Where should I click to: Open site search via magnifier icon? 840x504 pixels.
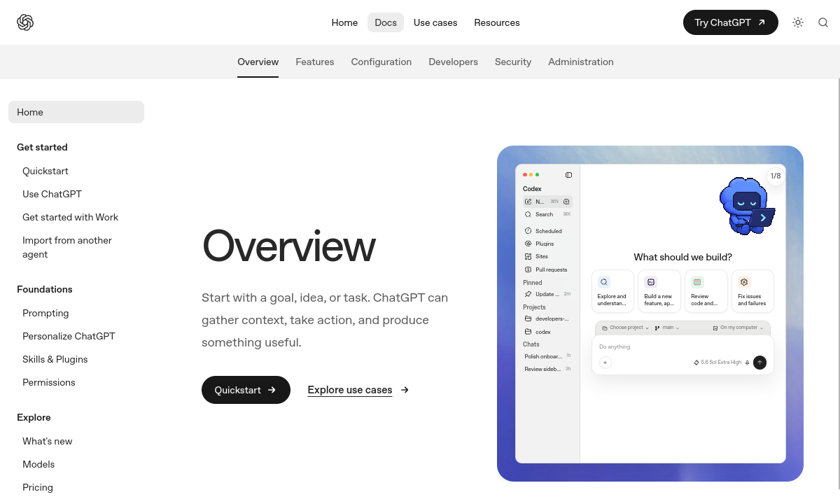point(823,22)
